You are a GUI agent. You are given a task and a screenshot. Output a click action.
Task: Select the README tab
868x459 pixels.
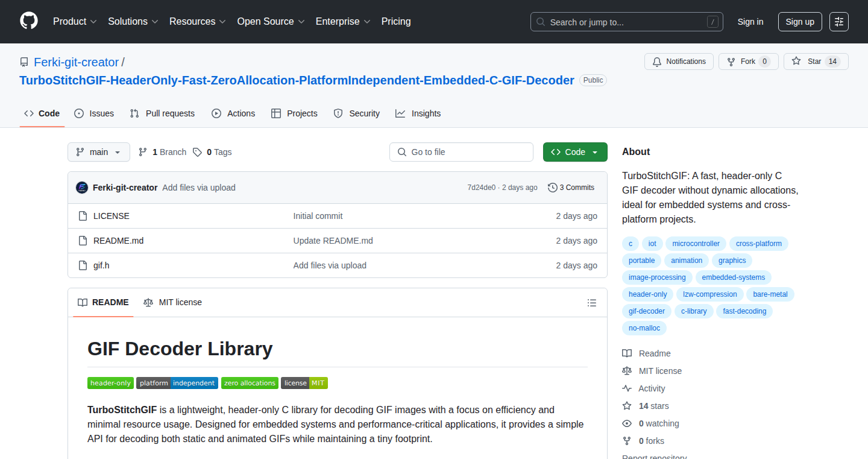[x=104, y=302]
